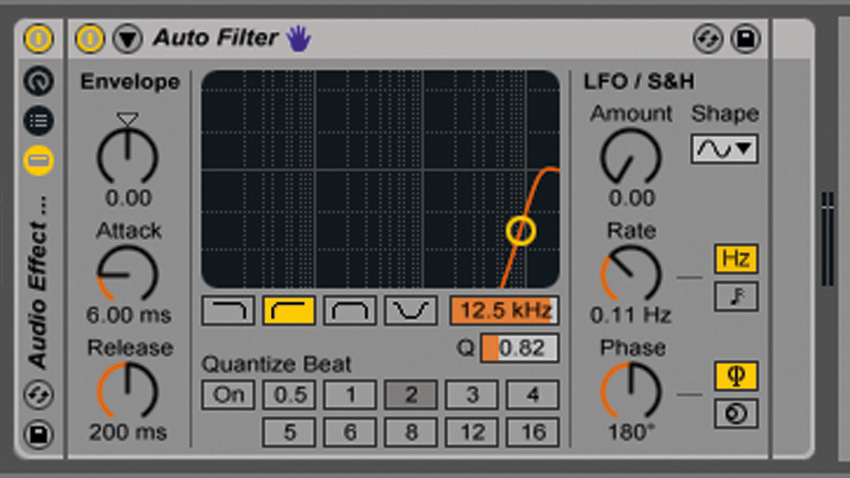Set Quantize Beat to 1
The image size is (850, 478).
pos(350,395)
